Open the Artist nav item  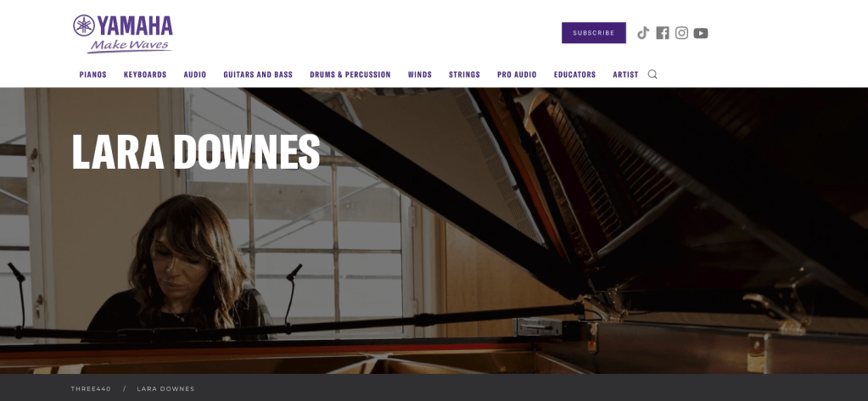tap(625, 75)
